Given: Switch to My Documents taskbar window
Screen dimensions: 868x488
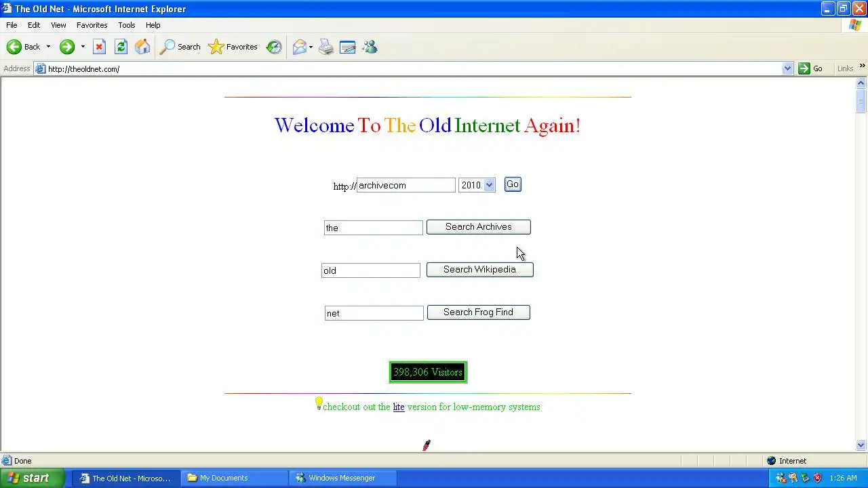Looking at the screenshot, I should click(235, 478).
